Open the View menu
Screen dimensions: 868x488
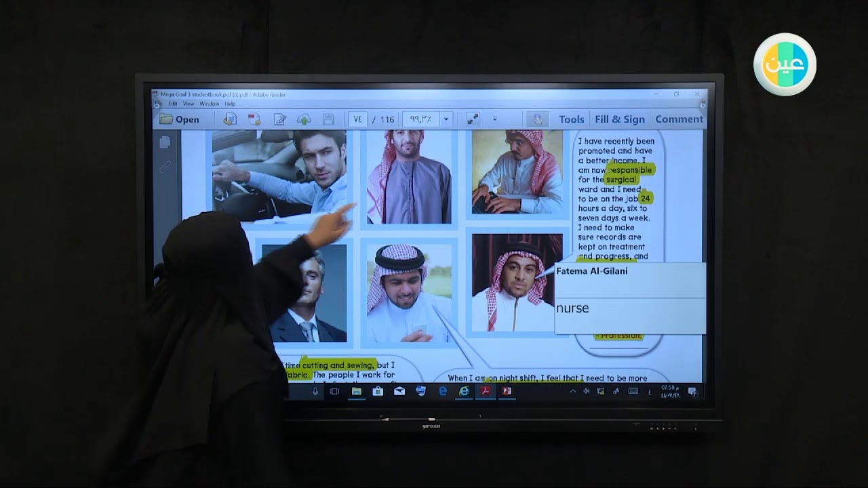click(x=189, y=104)
